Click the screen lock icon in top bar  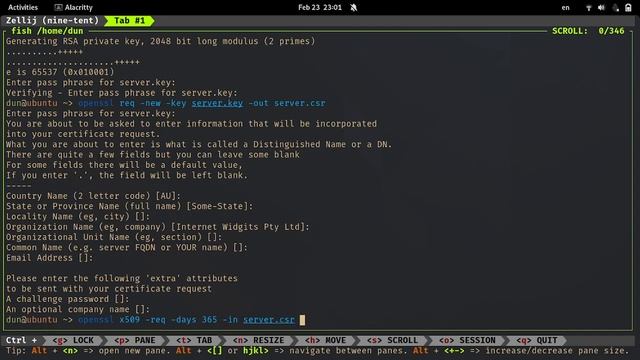(629, 8)
